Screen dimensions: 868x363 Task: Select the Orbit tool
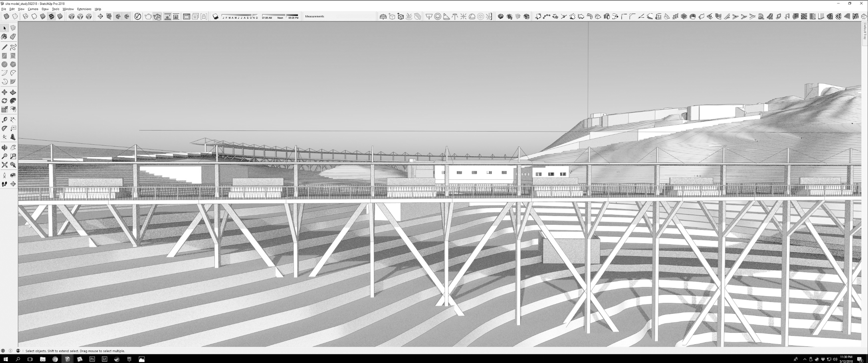coord(5,148)
